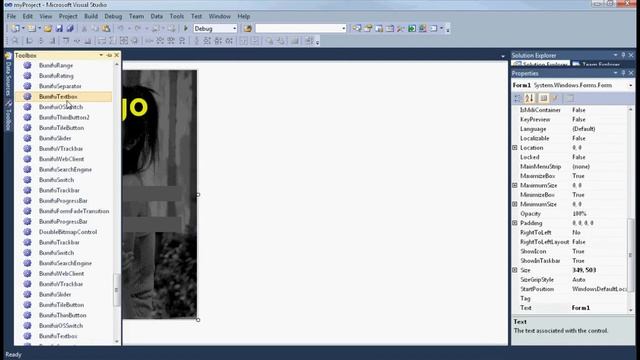The image size is (640, 360).
Task: Click the Align Lefts layout icon
Action: click(29, 41)
